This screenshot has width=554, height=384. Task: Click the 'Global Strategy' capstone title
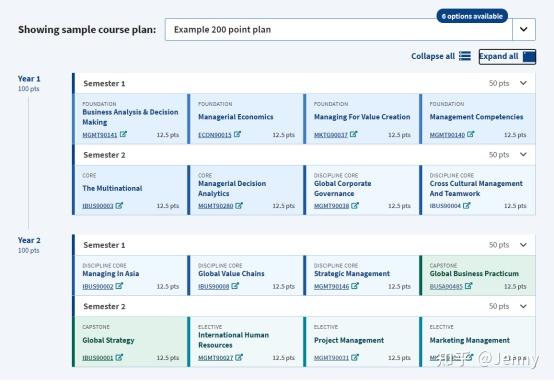[108, 340]
